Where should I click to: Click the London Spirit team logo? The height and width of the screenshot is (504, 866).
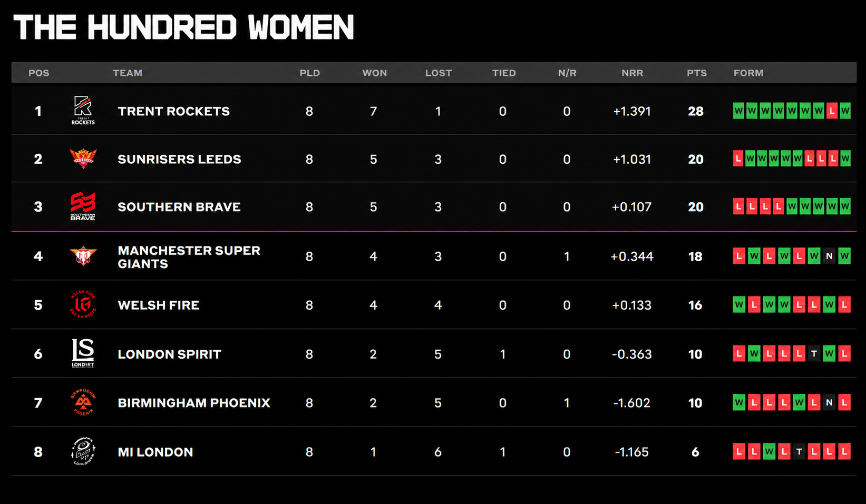(x=83, y=353)
